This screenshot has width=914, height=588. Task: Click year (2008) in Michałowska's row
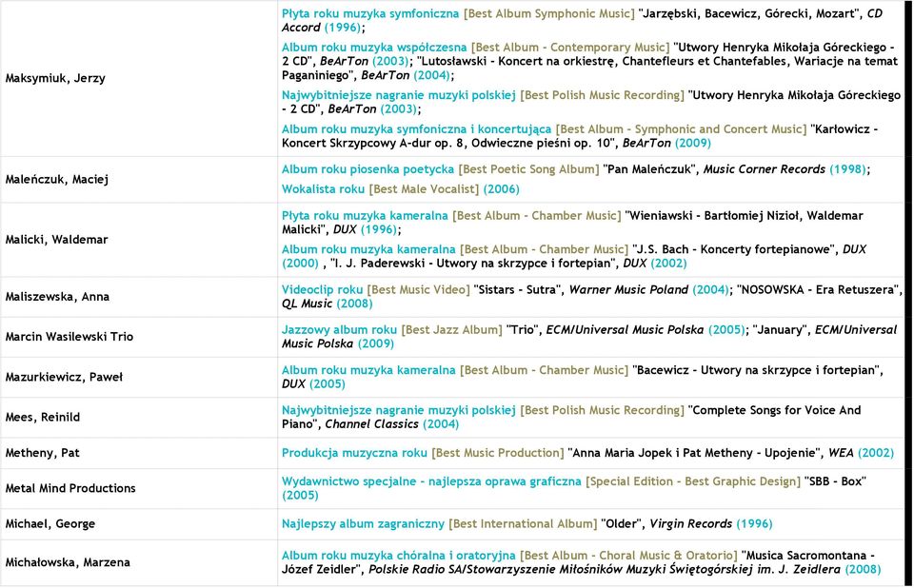tap(863, 569)
